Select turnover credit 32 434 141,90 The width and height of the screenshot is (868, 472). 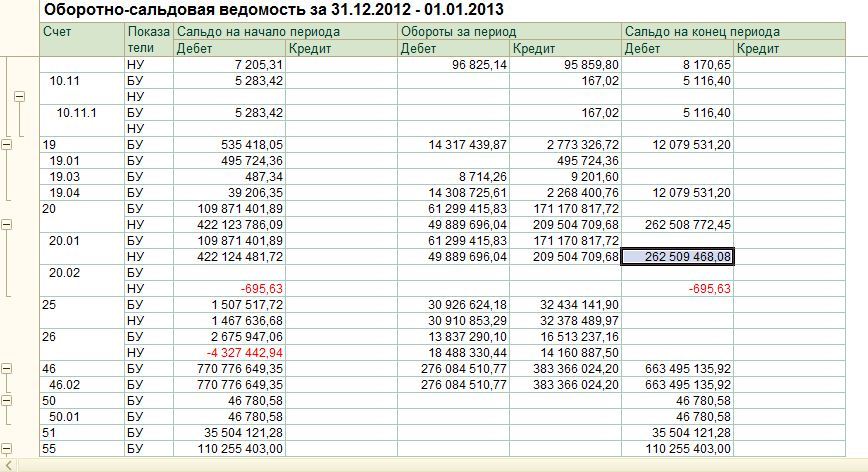tap(579, 305)
